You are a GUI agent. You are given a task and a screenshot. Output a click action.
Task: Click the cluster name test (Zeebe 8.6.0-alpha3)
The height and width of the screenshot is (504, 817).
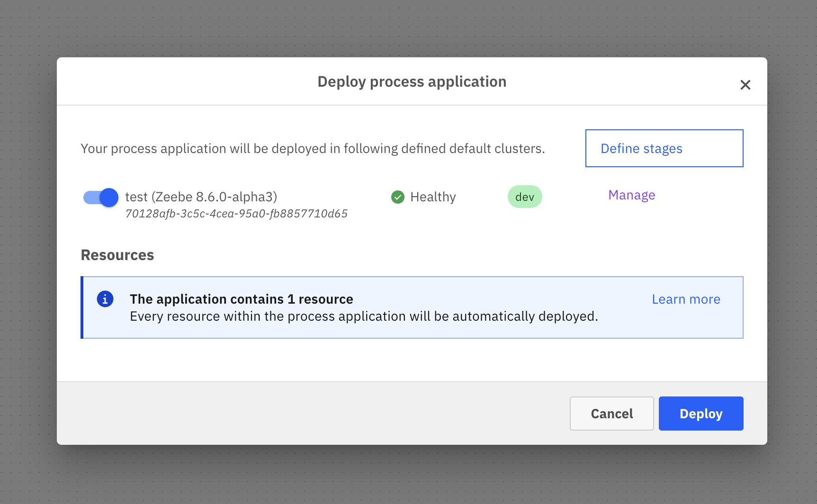(201, 197)
